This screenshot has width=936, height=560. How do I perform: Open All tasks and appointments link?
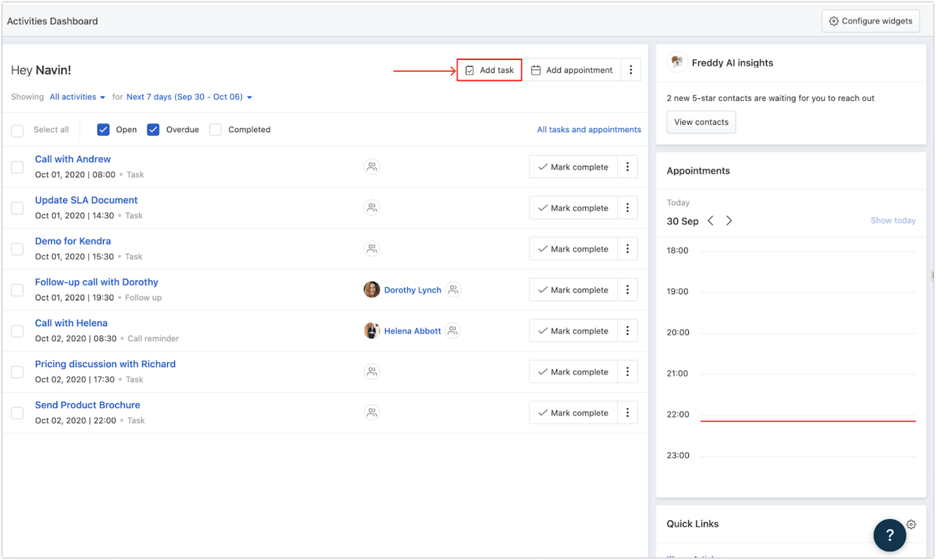tap(589, 129)
